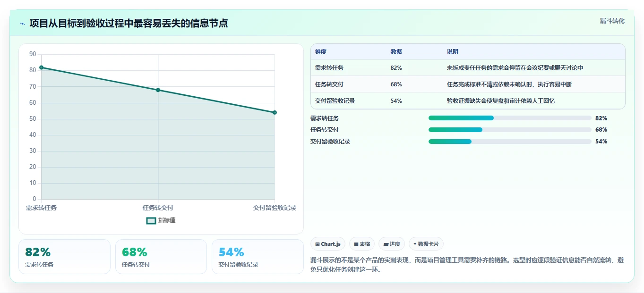The width and height of the screenshot is (644, 293).
Task: Click the 82% cell in the table
Action: coord(396,68)
